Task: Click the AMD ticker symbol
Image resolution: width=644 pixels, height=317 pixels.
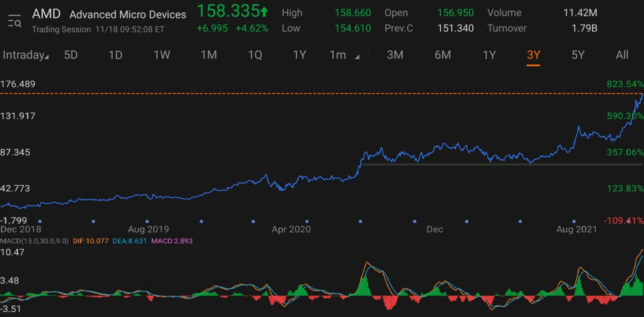Action: point(46,14)
